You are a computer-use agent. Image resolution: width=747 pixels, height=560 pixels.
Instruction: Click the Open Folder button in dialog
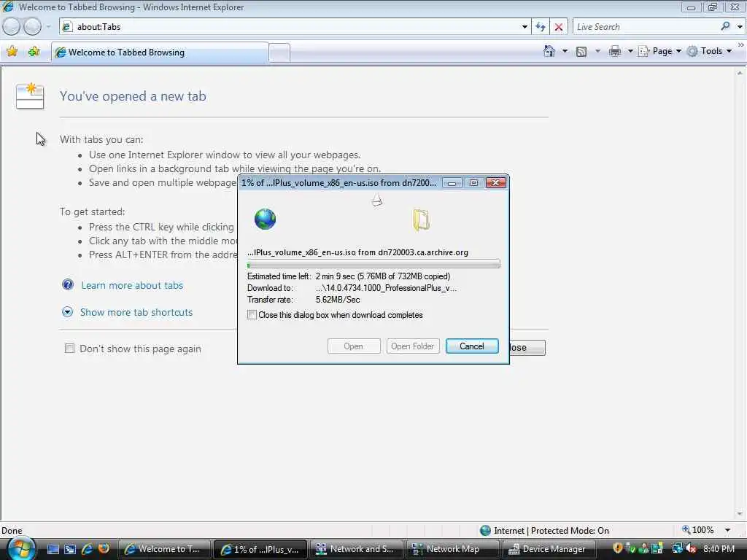click(x=413, y=346)
